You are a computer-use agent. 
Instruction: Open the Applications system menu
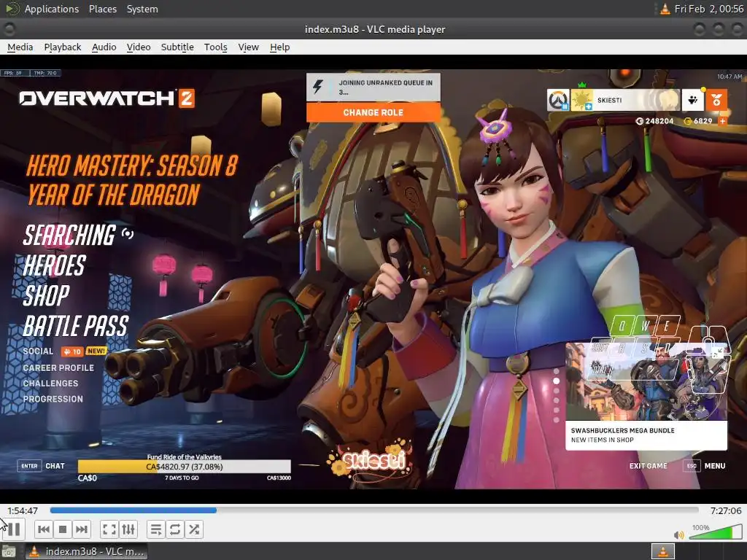click(52, 9)
